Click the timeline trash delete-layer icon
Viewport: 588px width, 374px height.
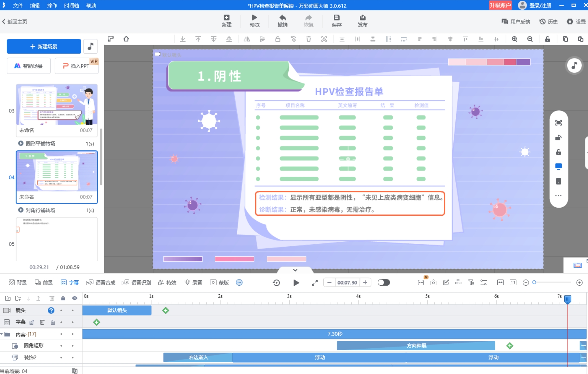[x=52, y=298]
